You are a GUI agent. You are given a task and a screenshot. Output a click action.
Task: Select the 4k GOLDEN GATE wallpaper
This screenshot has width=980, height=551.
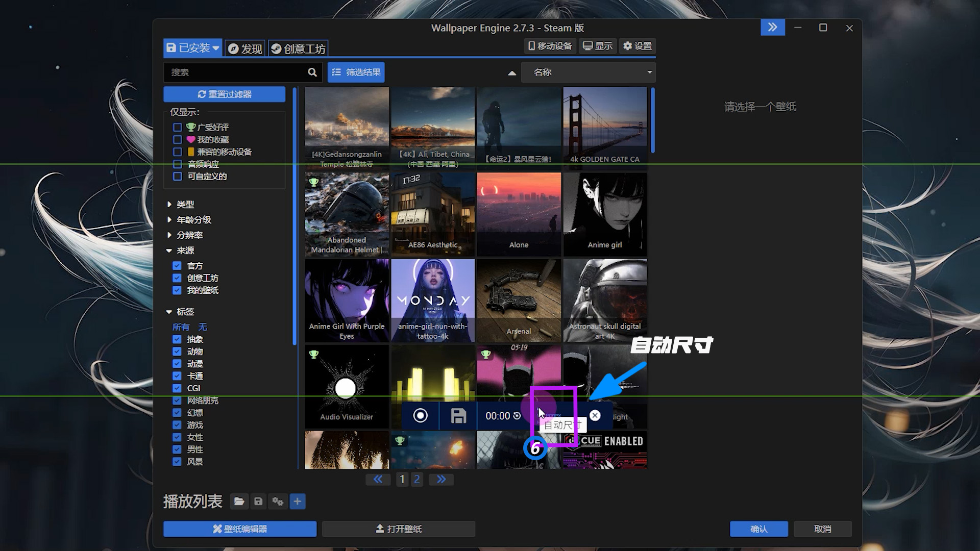pyautogui.click(x=605, y=128)
